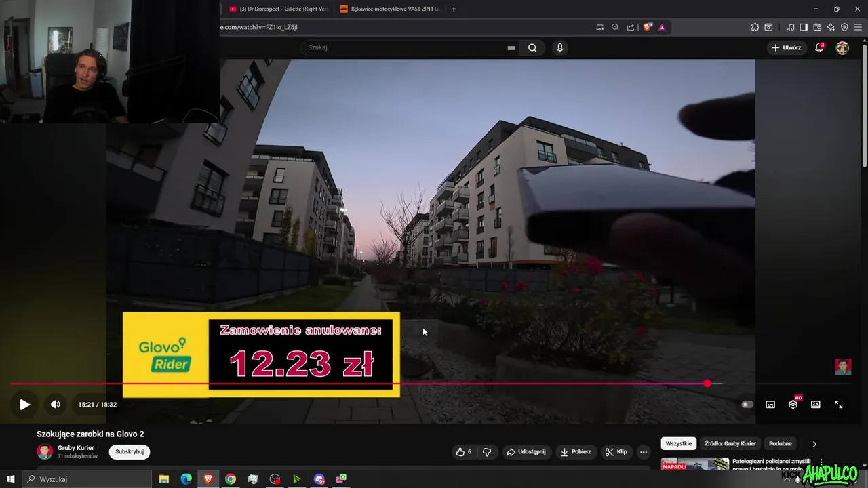Image resolution: width=868 pixels, height=488 pixels.
Task: Open Gruby Kurier channel name link
Action: (x=76, y=448)
